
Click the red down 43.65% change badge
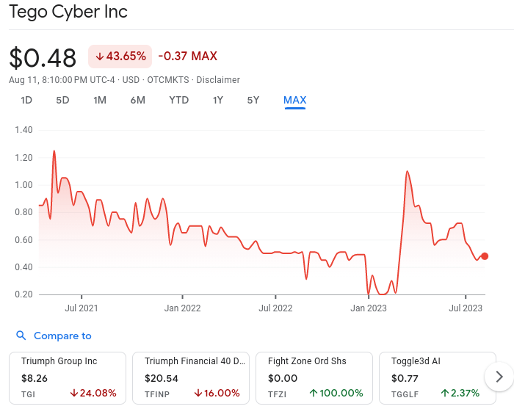(121, 57)
